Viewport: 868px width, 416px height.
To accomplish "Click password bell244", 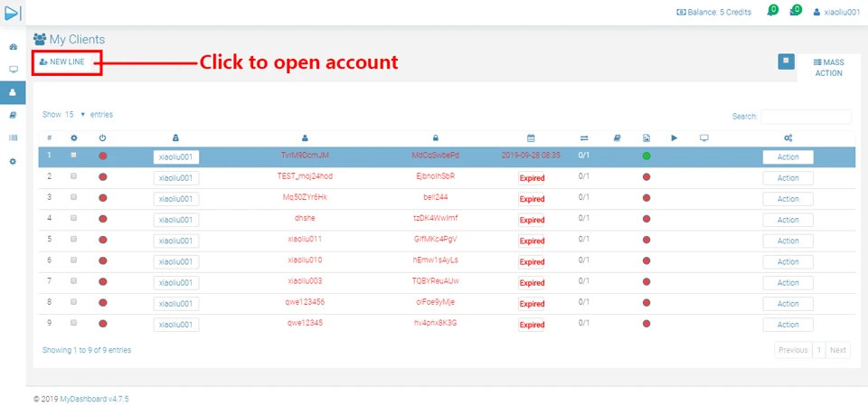I will click(x=435, y=197).
